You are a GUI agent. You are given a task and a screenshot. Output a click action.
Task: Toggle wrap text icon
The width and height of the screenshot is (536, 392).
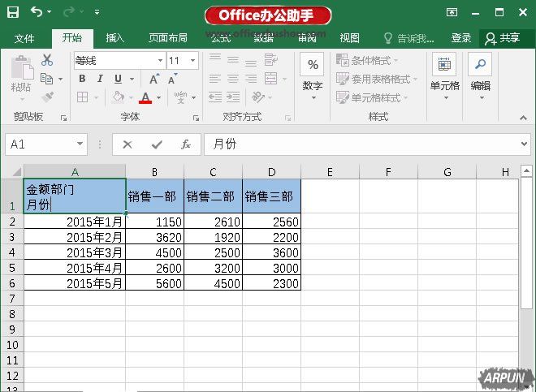tap(271, 60)
